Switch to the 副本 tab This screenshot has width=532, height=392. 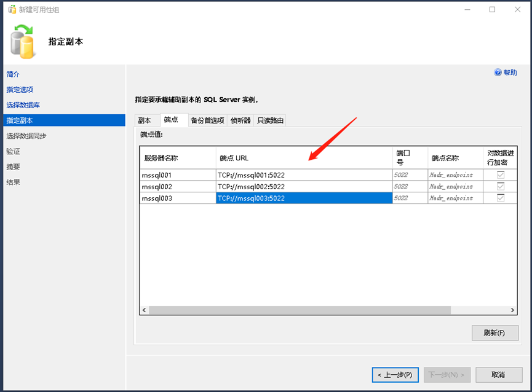coord(147,120)
